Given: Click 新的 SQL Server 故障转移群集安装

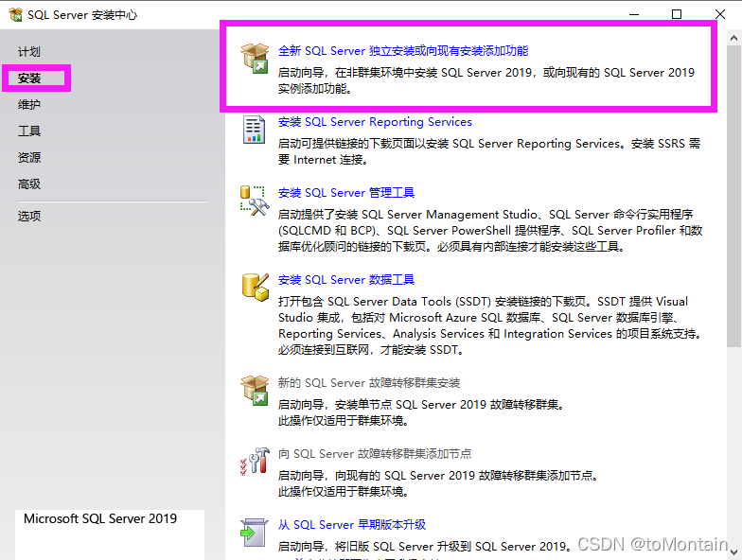Looking at the screenshot, I should coord(369,382).
